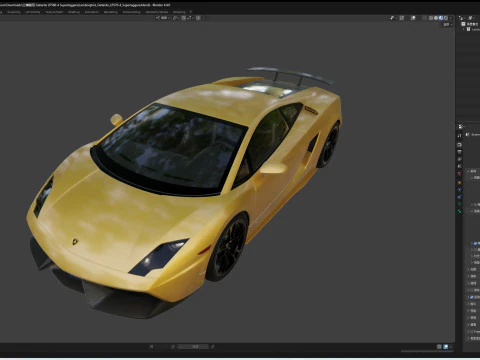The width and height of the screenshot is (480, 360).
Task: Open viewport shading options dropdown
Action: click(451, 18)
